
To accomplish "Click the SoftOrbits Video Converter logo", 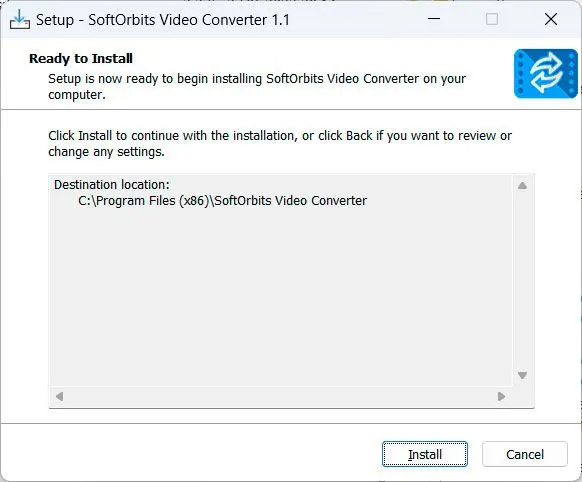I will [546, 73].
